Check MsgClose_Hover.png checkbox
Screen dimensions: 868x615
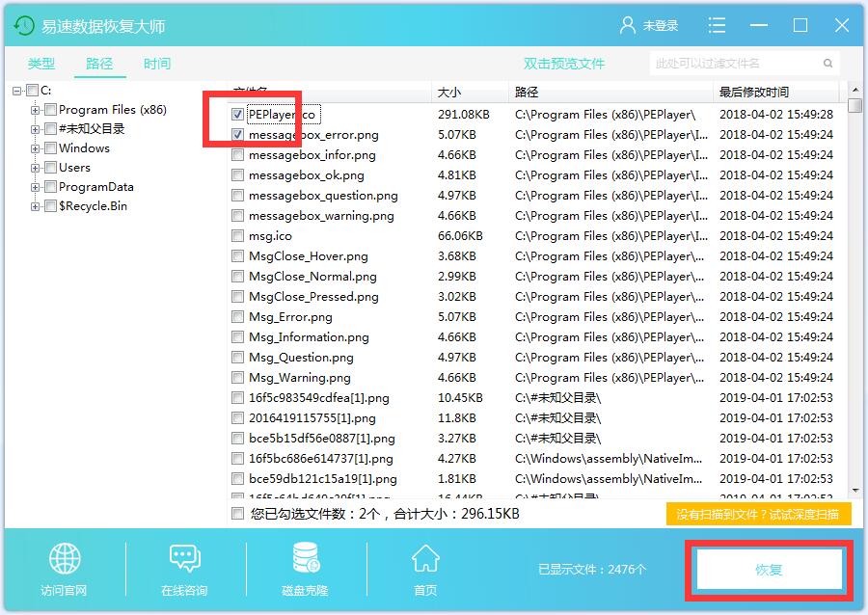coord(237,256)
